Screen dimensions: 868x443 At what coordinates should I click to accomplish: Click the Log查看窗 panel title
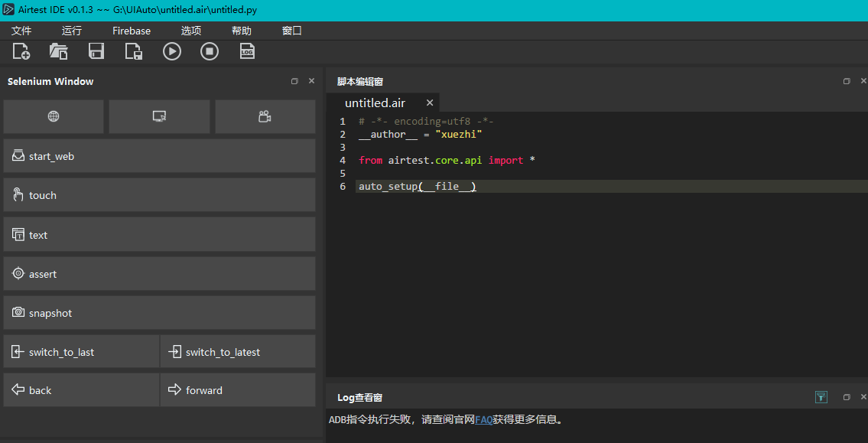click(360, 398)
